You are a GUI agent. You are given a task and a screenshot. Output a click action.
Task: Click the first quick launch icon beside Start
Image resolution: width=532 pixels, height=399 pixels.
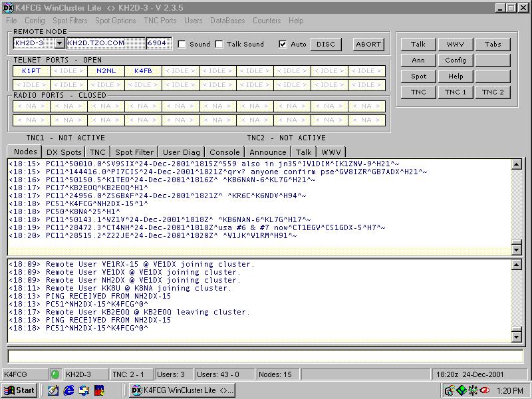tap(53, 390)
